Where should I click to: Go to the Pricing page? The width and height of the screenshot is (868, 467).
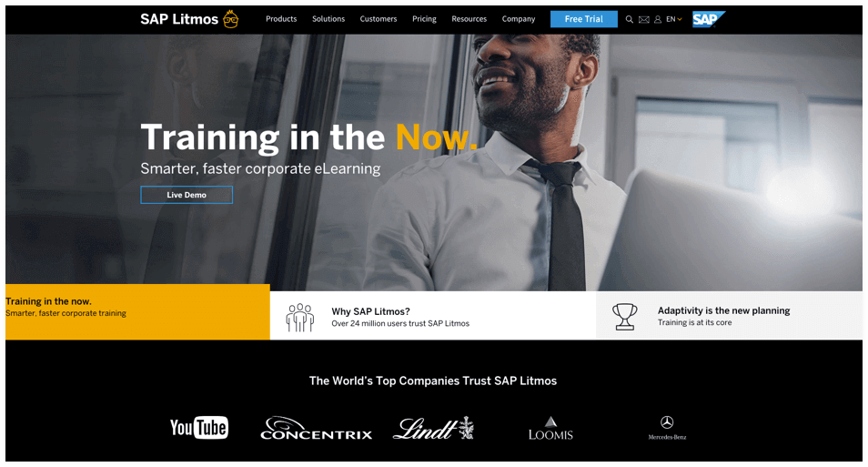(424, 19)
